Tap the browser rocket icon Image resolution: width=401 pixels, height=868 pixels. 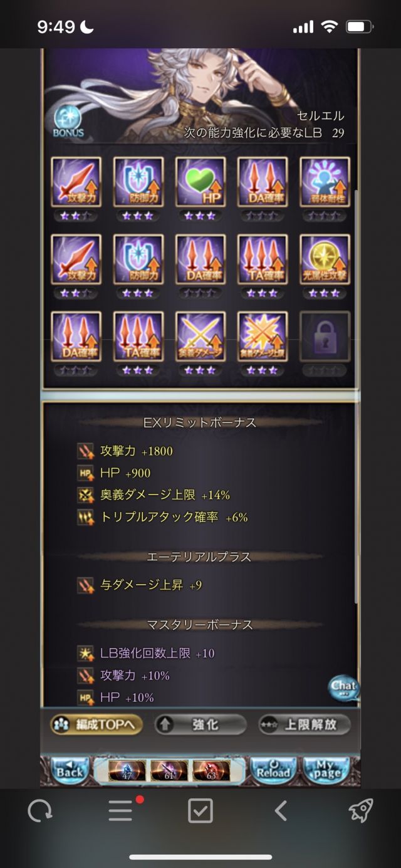361,811
